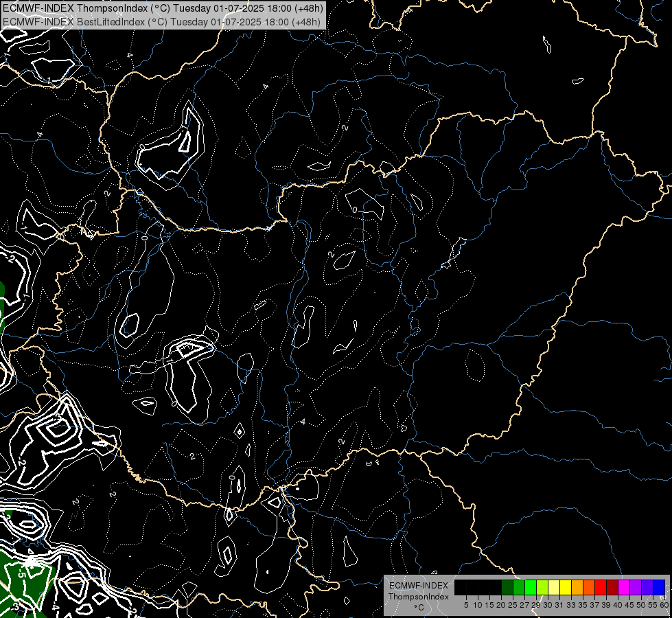Image resolution: width=672 pixels, height=618 pixels.
Task: Click the legend scale value 45
Action: pyautogui.click(x=629, y=605)
